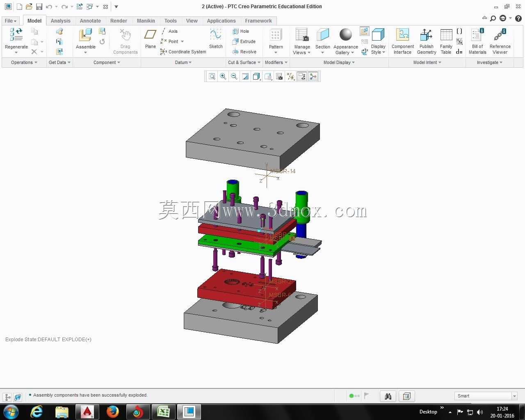Select the Hole tool
Viewport: 525px width, 420px height.
[241, 31]
